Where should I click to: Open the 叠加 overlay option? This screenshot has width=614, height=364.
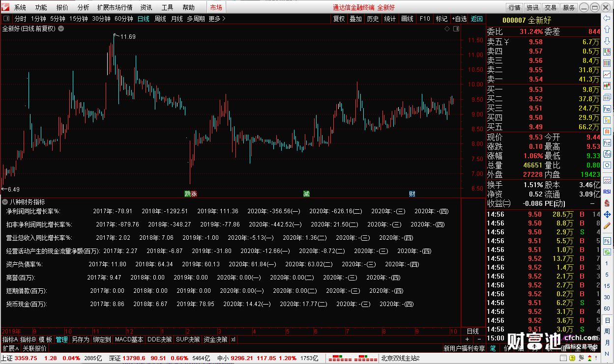(x=355, y=19)
